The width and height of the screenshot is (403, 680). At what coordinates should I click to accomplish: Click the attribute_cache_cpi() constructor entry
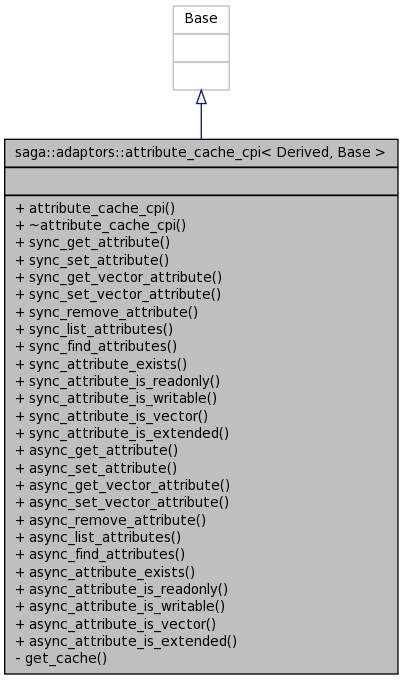[95, 208]
